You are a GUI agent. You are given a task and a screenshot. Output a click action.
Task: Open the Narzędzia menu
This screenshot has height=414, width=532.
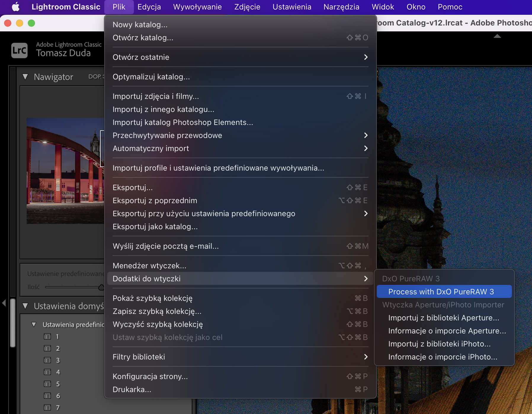tap(341, 7)
